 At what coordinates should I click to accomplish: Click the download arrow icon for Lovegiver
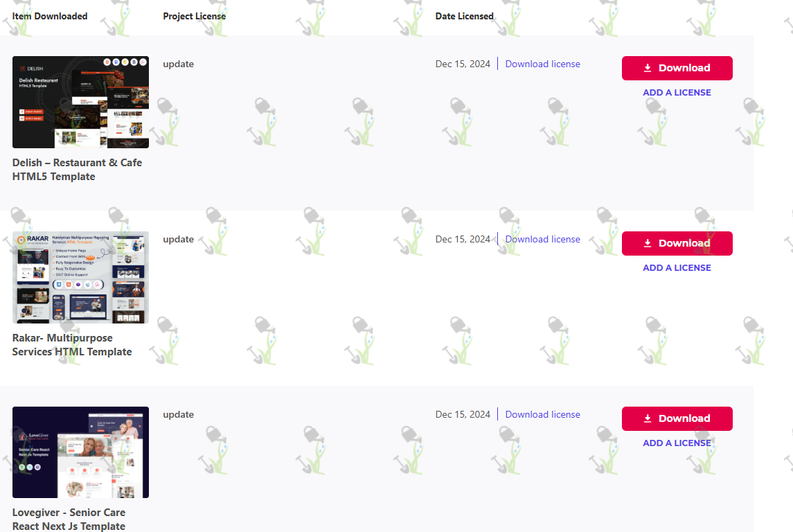648,418
